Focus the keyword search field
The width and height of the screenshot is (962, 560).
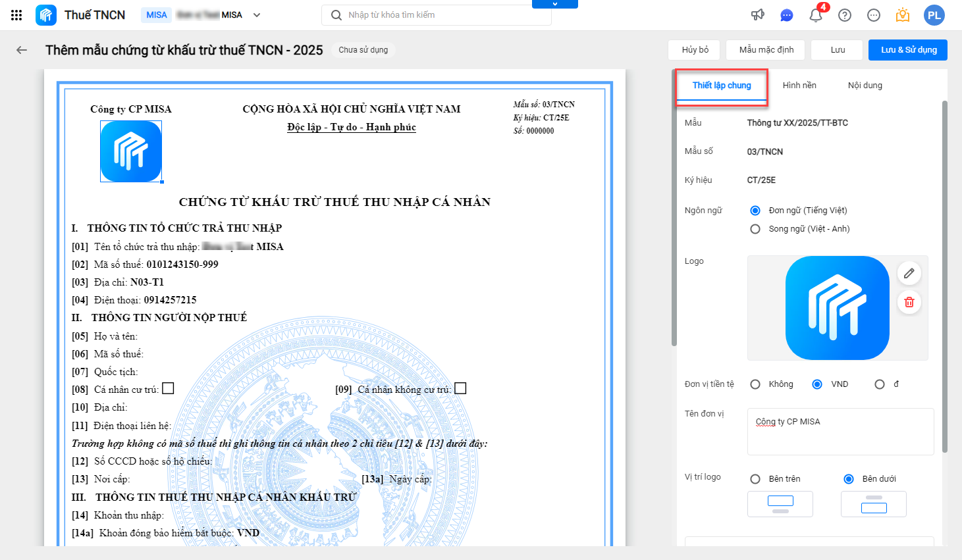tap(437, 15)
